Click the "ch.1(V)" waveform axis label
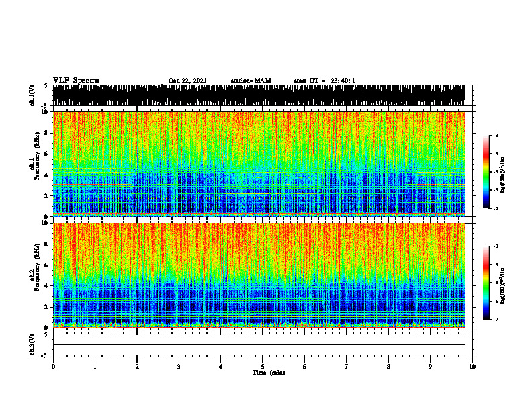532x411 pixels. click(x=32, y=95)
